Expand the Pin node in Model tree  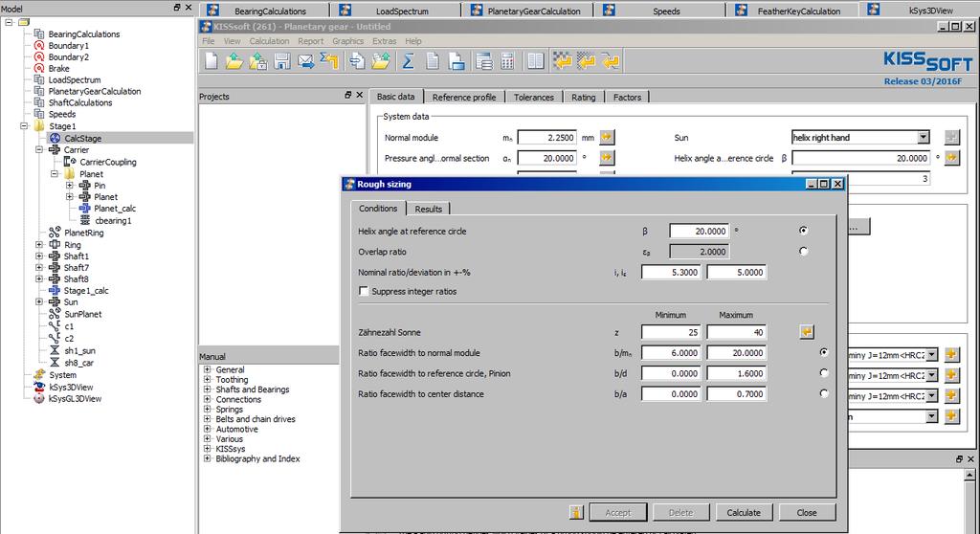coord(69,186)
